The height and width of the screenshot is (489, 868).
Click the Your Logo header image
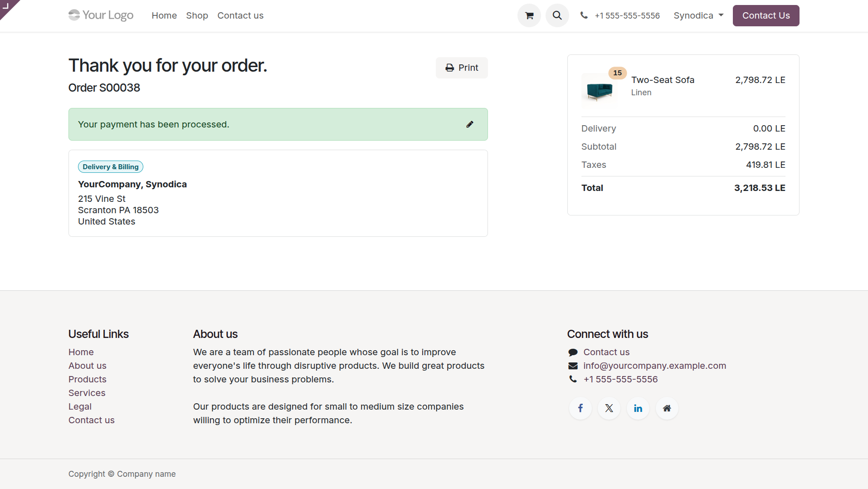click(x=101, y=15)
